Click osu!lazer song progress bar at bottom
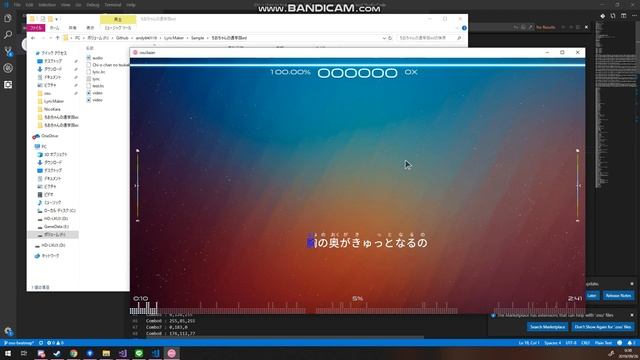The width and height of the screenshot is (640, 360). 357,310
